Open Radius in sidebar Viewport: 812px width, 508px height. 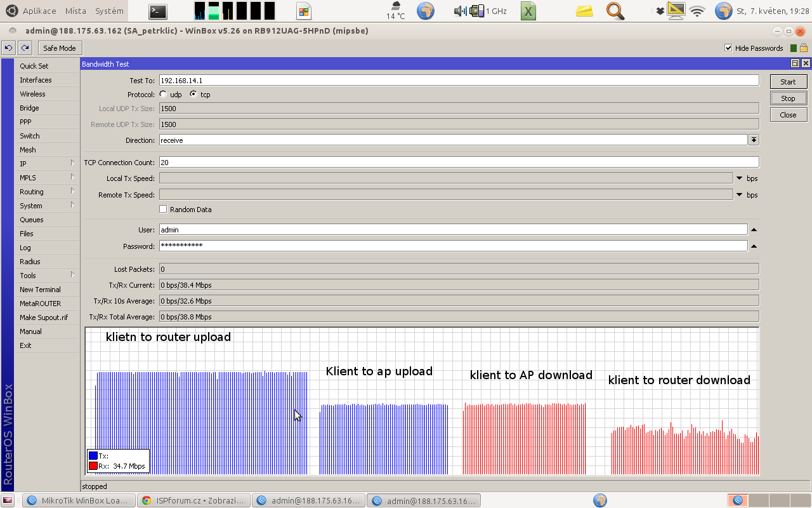point(48,262)
